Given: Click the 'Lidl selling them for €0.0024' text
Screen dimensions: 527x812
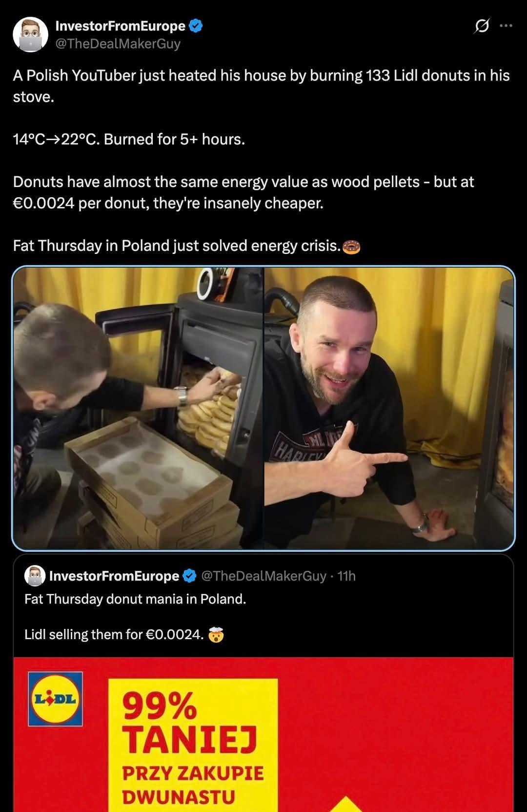Looking at the screenshot, I should [114, 635].
